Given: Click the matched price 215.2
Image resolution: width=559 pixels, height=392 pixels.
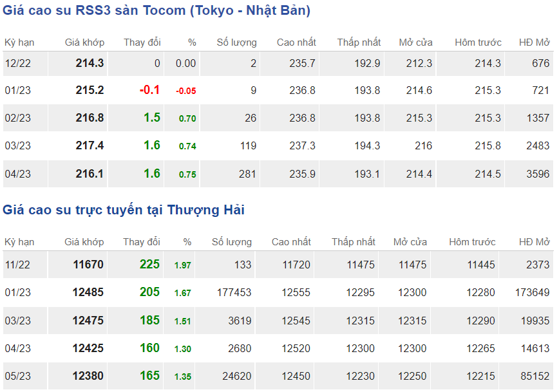Looking at the screenshot, I should point(90,91).
